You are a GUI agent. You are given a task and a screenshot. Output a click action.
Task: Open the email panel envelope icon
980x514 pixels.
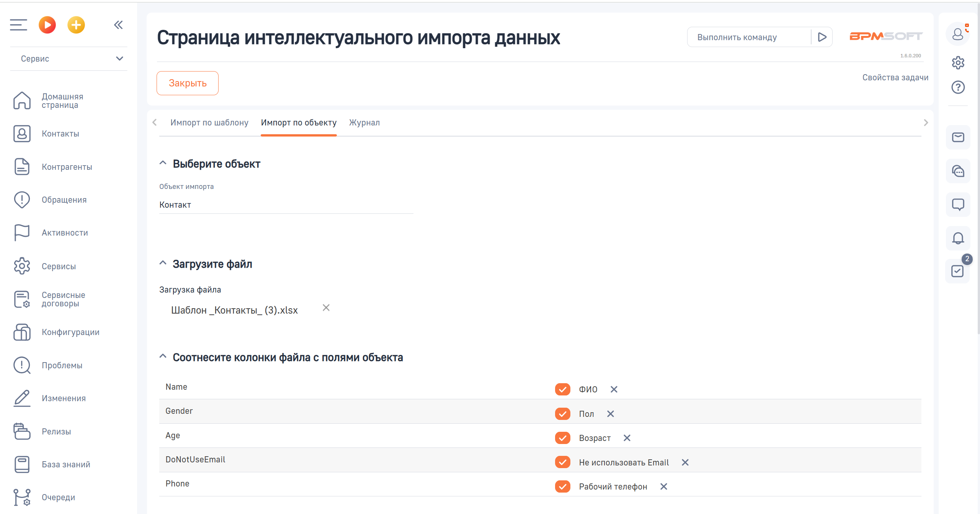(x=958, y=137)
